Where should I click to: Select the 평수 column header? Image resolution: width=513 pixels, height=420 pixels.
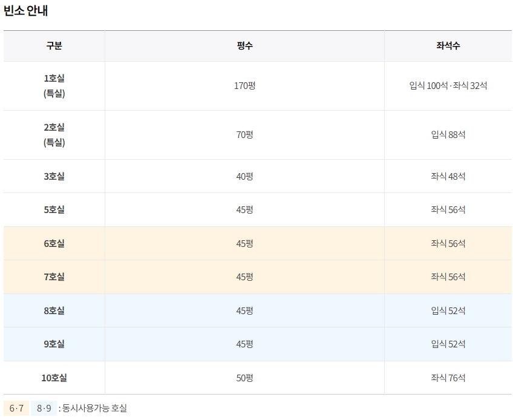click(244, 46)
